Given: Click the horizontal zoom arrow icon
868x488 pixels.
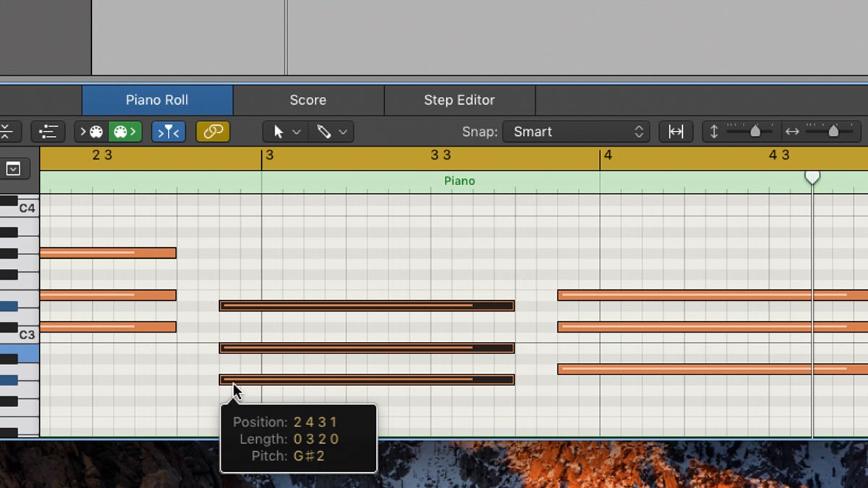Looking at the screenshot, I should pyautogui.click(x=792, y=132).
